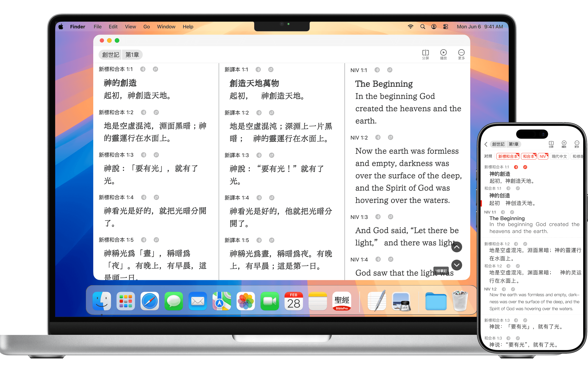This screenshot has height=368, width=588.
Task: Click the heading 神的創造 in Mac window
Action: [120, 83]
